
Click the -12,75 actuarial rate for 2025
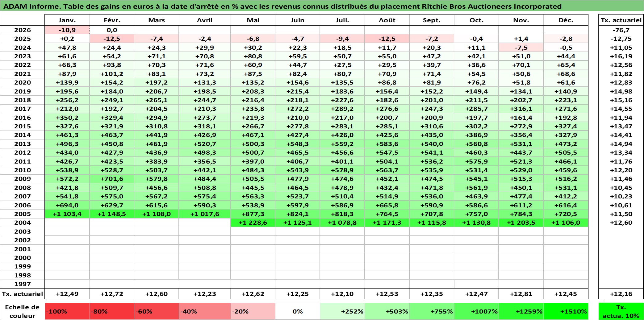point(621,39)
